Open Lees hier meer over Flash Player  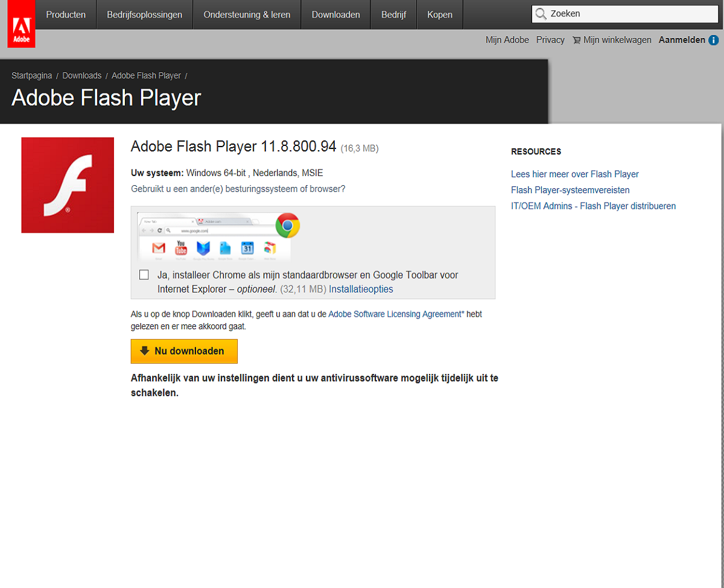coord(575,174)
